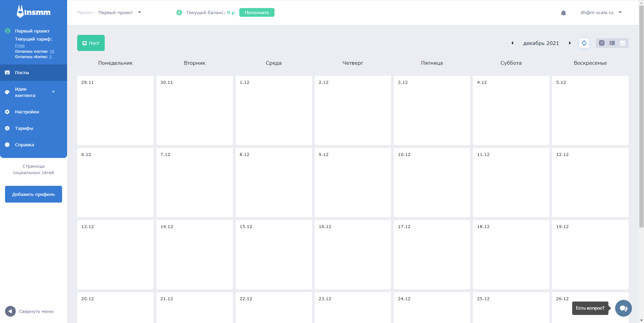This screenshot has width=644, height=323.
Task: Click the Свернуть меню label
Action: pyautogui.click(x=36, y=311)
